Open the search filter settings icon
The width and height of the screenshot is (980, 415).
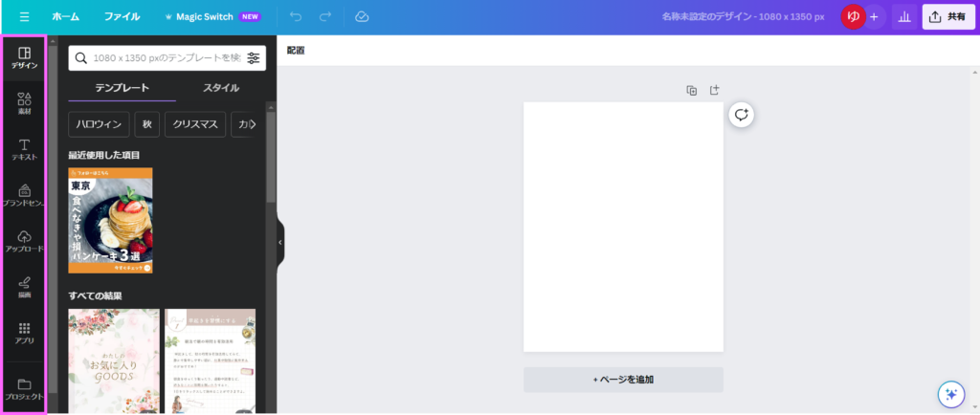click(254, 58)
